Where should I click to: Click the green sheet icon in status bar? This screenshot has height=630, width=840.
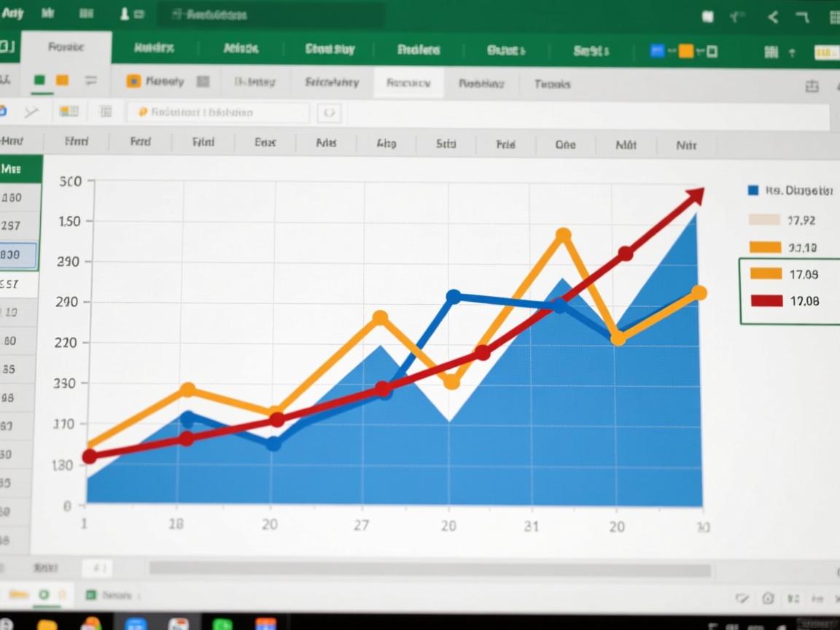[x=91, y=595]
